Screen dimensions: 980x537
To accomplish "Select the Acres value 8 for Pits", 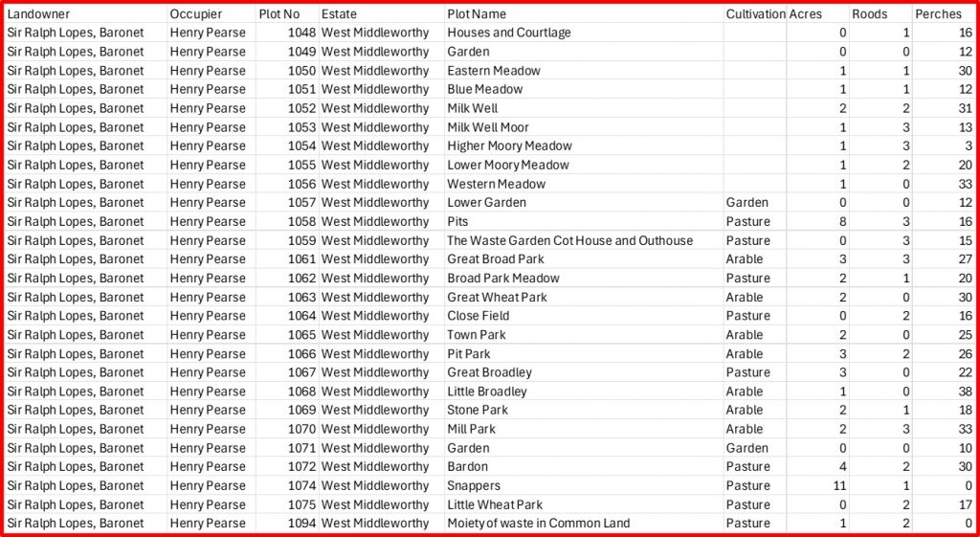I will tap(817, 221).
